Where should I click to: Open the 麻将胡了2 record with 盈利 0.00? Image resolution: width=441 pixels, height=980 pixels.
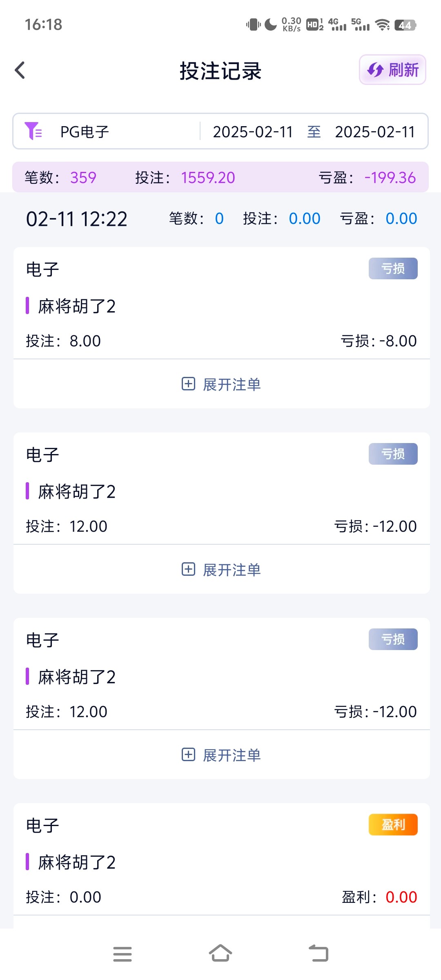click(77, 862)
